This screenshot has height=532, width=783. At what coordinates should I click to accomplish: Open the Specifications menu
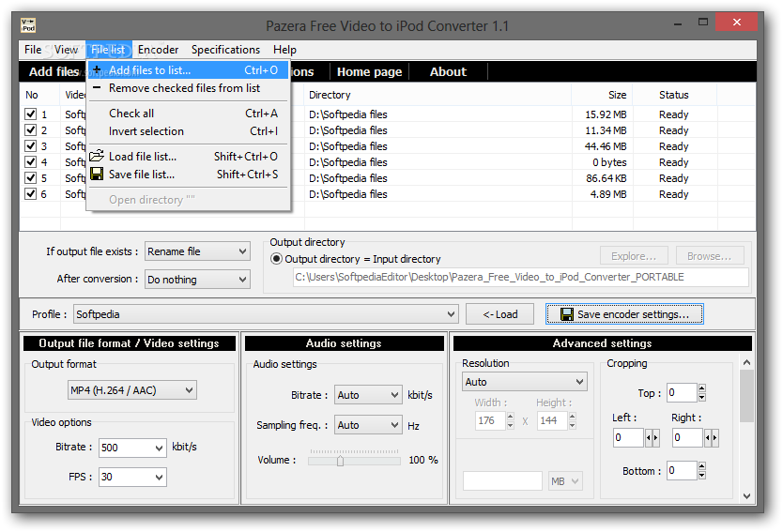tap(225, 50)
